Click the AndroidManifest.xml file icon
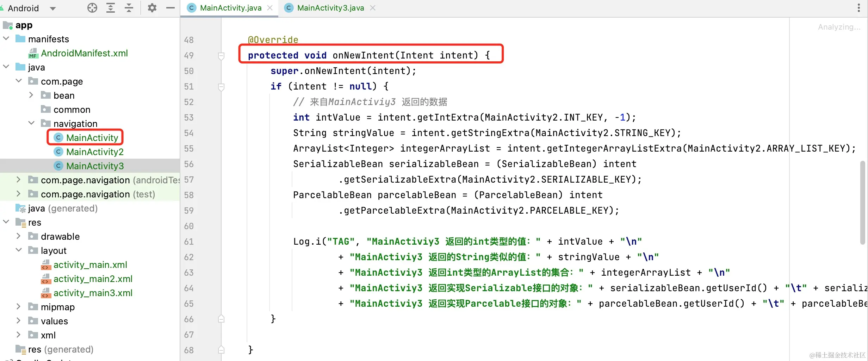 point(33,53)
